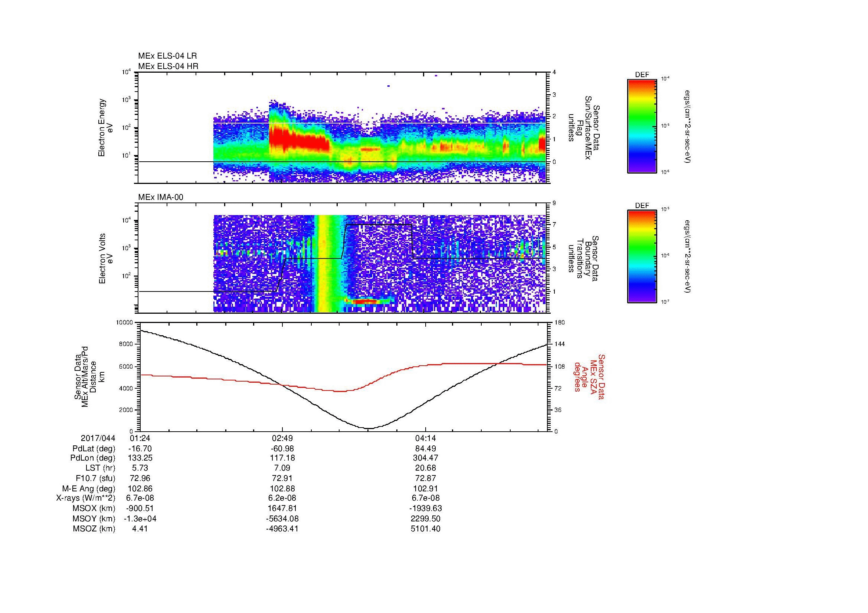Click the 'LST (hr)' row label
The image size is (868, 613).
click(100, 468)
